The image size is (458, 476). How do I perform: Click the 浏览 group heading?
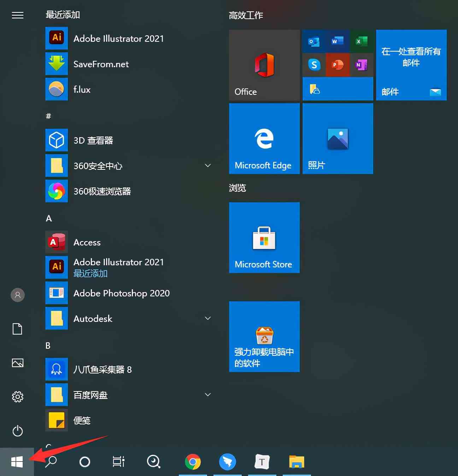[x=237, y=188]
